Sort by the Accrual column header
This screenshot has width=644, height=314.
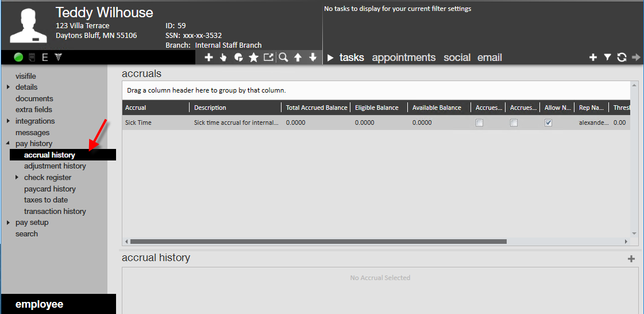[x=156, y=108]
